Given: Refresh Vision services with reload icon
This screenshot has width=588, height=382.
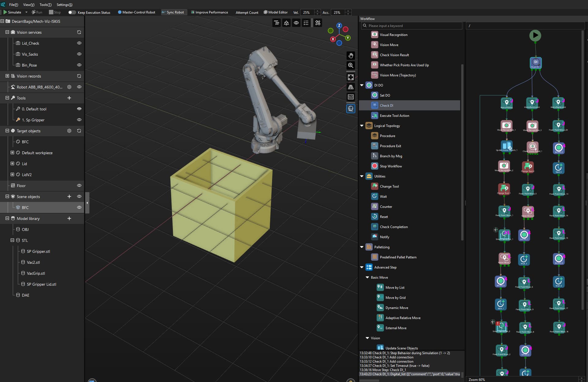Looking at the screenshot, I should (x=79, y=32).
